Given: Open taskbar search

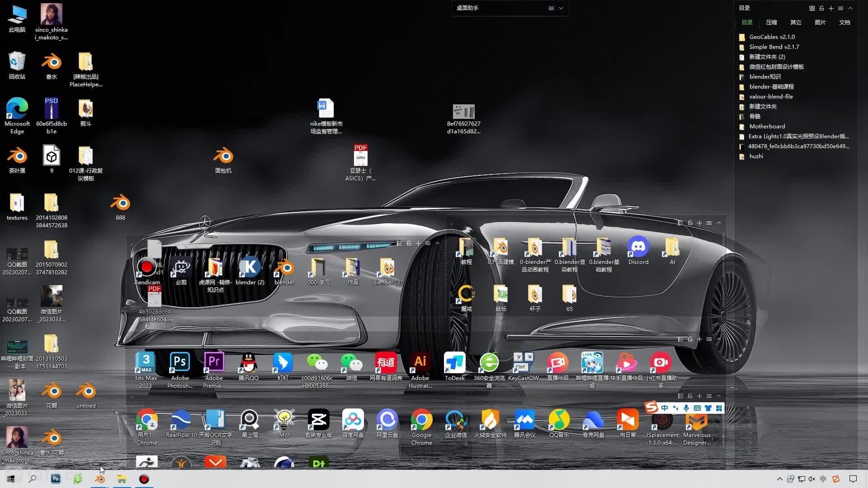Looking at the screenshot, I should (x=33, y=479).
